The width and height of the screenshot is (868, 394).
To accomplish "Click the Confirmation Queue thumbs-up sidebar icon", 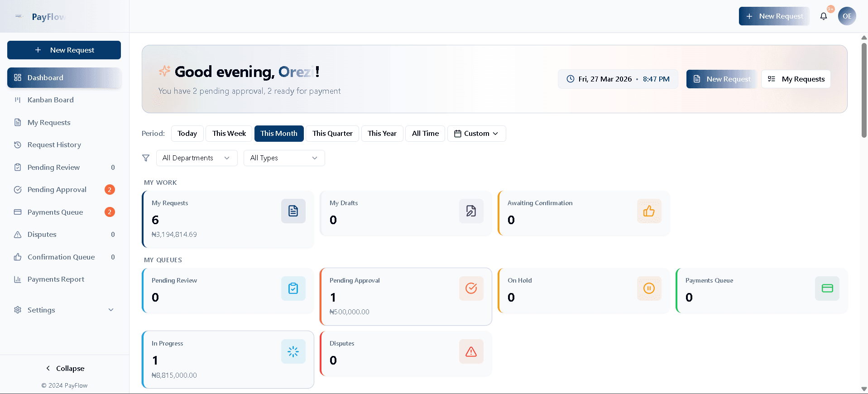I will point(18,257).
